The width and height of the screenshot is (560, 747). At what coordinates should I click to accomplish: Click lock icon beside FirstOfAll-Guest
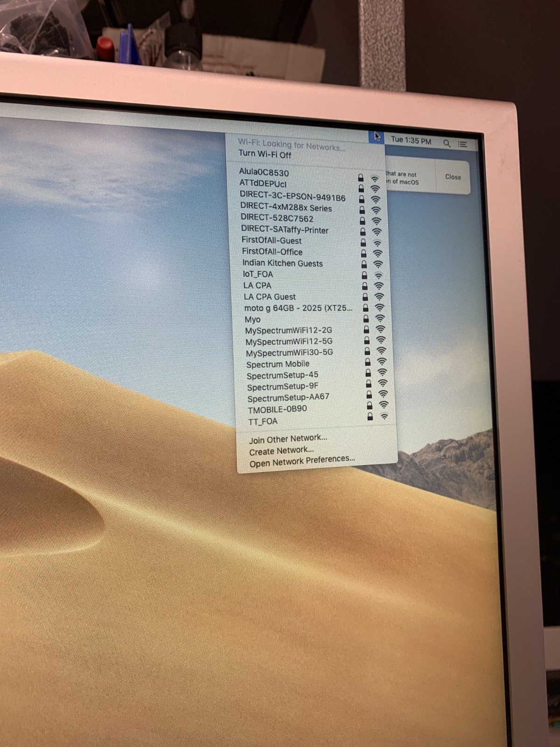[x=363, y=242]
